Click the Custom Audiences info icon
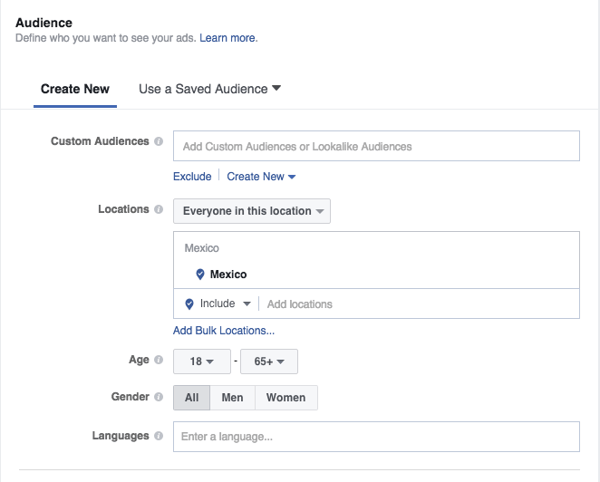The image size is (600, 482). pyautogui.click(x=158, y=141)
